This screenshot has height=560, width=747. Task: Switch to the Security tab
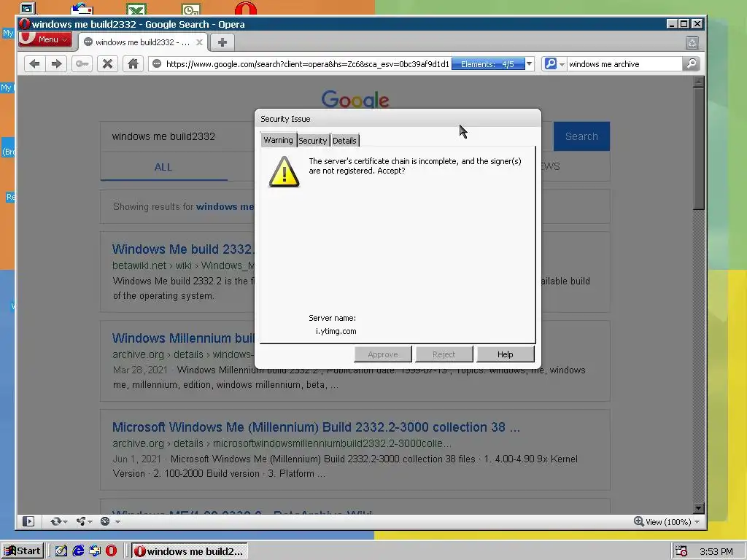312,141
